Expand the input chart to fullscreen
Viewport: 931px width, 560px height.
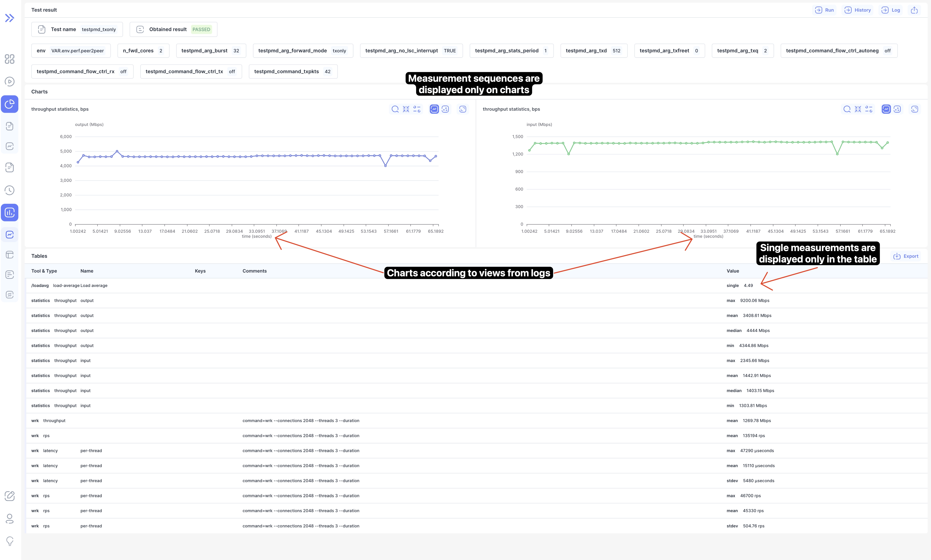coord(914,109)
